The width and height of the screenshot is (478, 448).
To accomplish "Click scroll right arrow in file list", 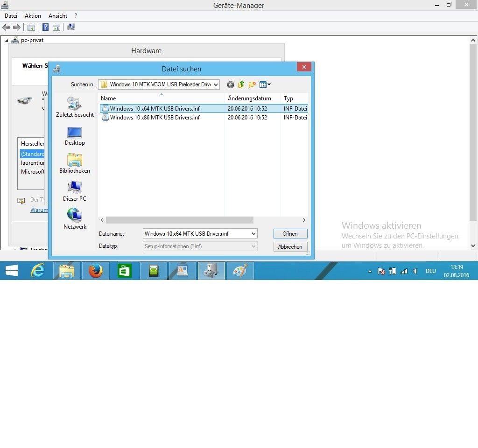I will (304, 220).
